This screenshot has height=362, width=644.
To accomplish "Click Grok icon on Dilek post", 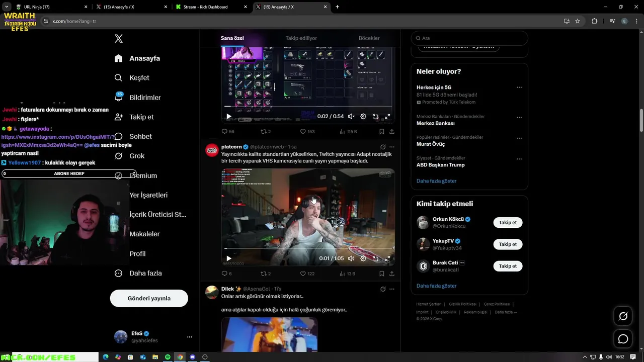I will 383,289.
